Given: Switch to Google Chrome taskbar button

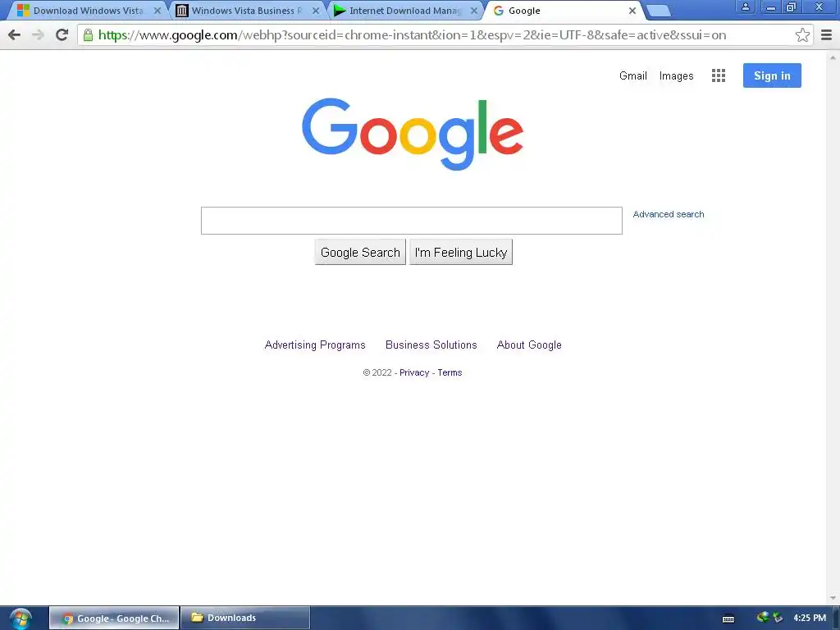Looking at the screenshot, I should pyautogui.click(x=114, y=619).
